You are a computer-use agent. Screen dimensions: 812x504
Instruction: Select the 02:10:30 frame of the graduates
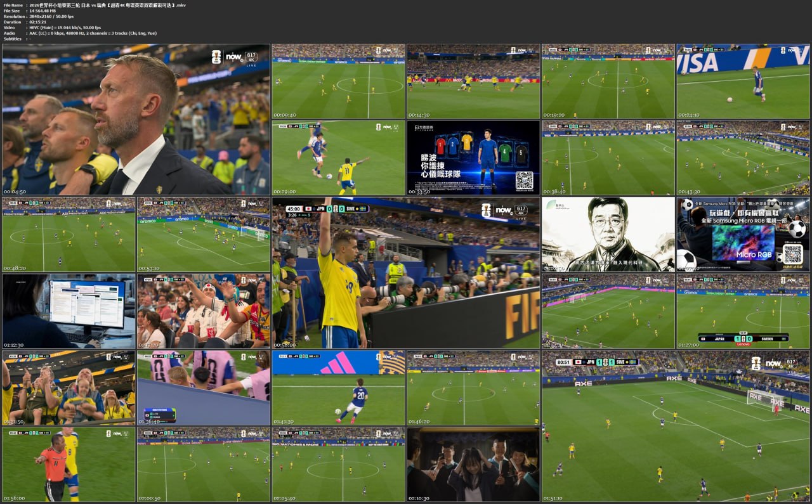(473, 465)
